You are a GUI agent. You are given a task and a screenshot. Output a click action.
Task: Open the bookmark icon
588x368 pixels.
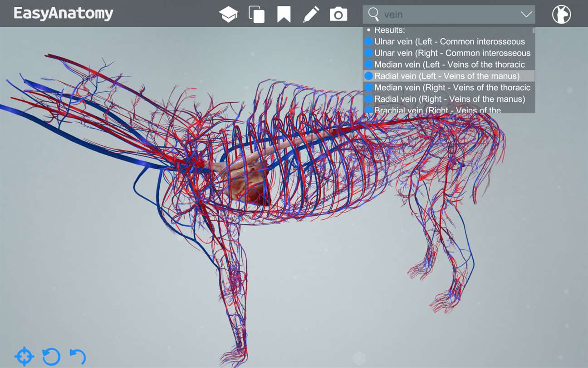tap(284, 15)
